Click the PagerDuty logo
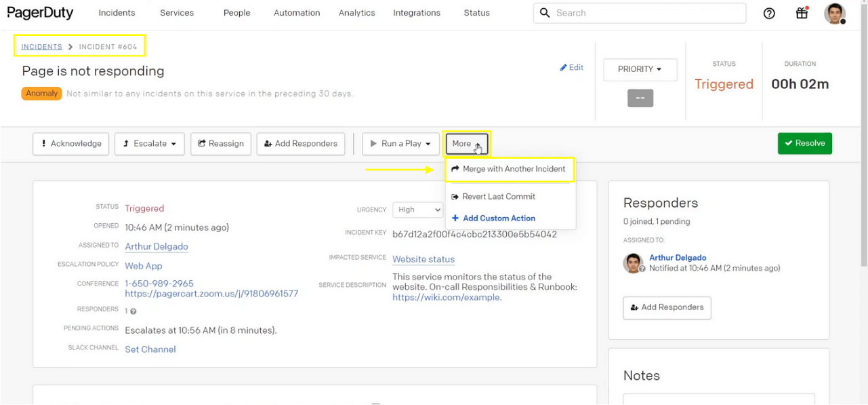Viewport: 868px width, 405px height. tap(41, 13)
